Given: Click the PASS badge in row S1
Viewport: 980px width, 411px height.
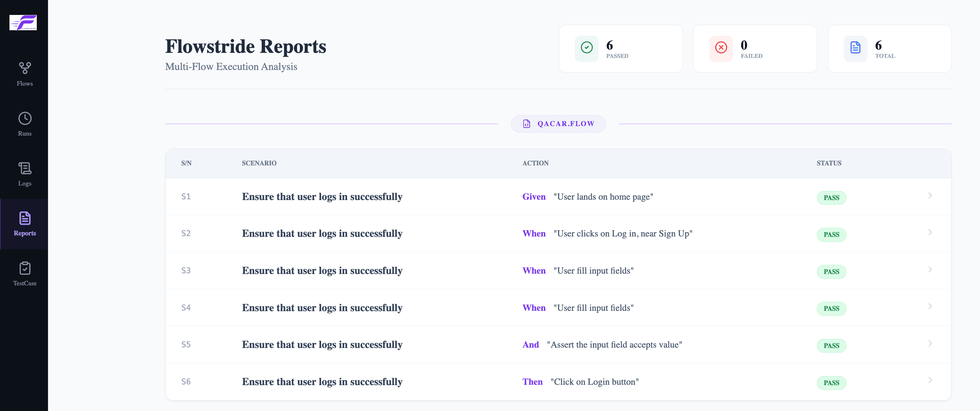Looking at the screenshot, I should pos(831,198).
